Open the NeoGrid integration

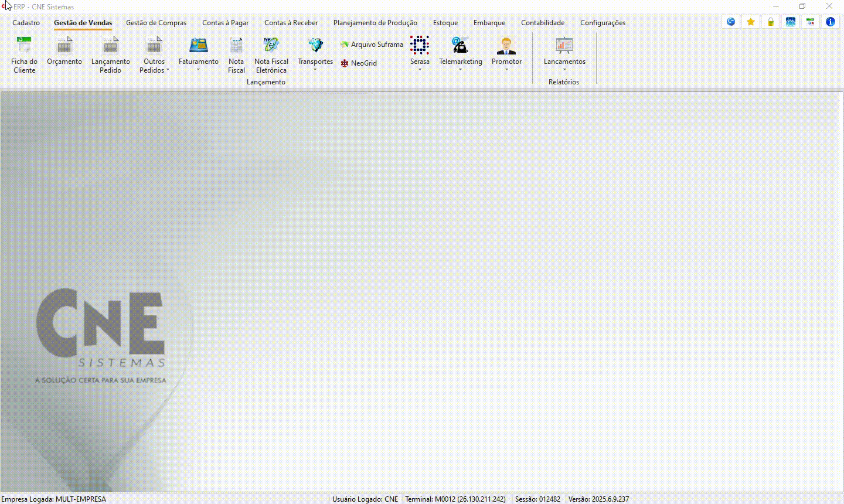click(x=359, y=63)
